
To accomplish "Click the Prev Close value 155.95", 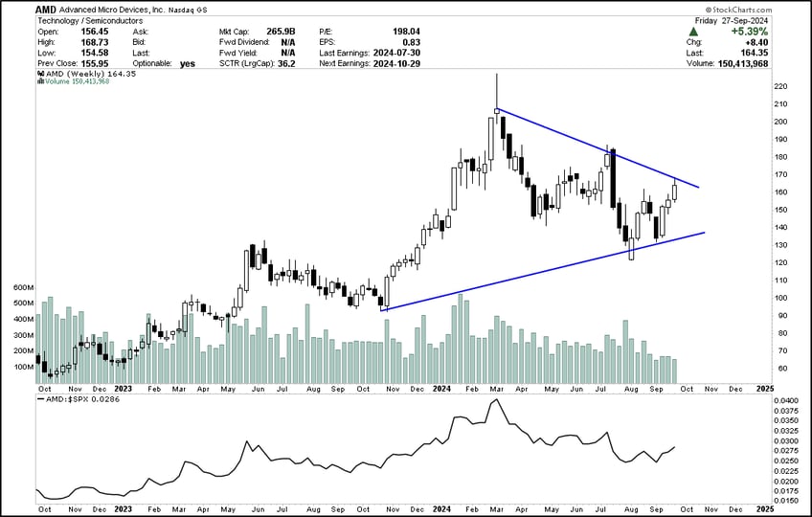I will (94, 63).
